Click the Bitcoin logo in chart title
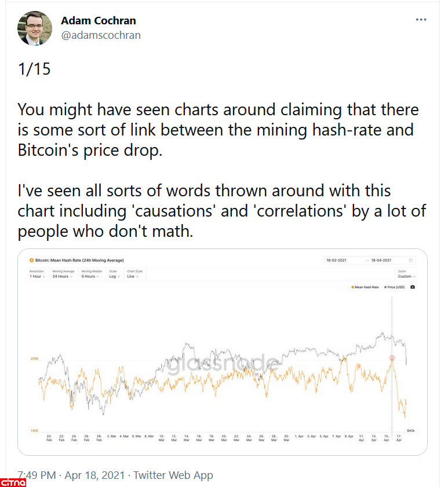Viewport: 448px width, 487px height. click(30, 261)
